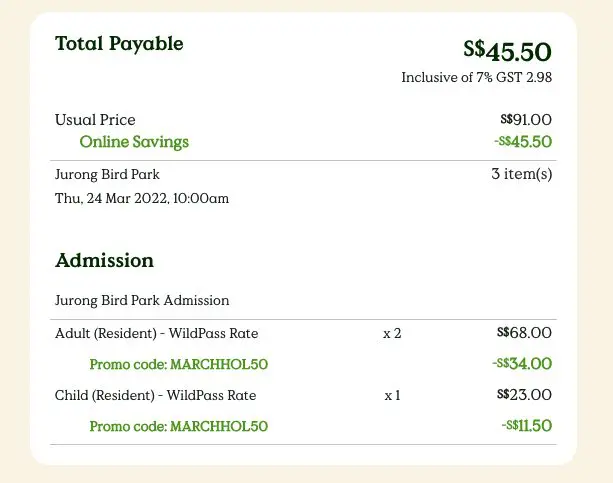
Task: Click the Total Payable heading
Action: tap(119, 44)
